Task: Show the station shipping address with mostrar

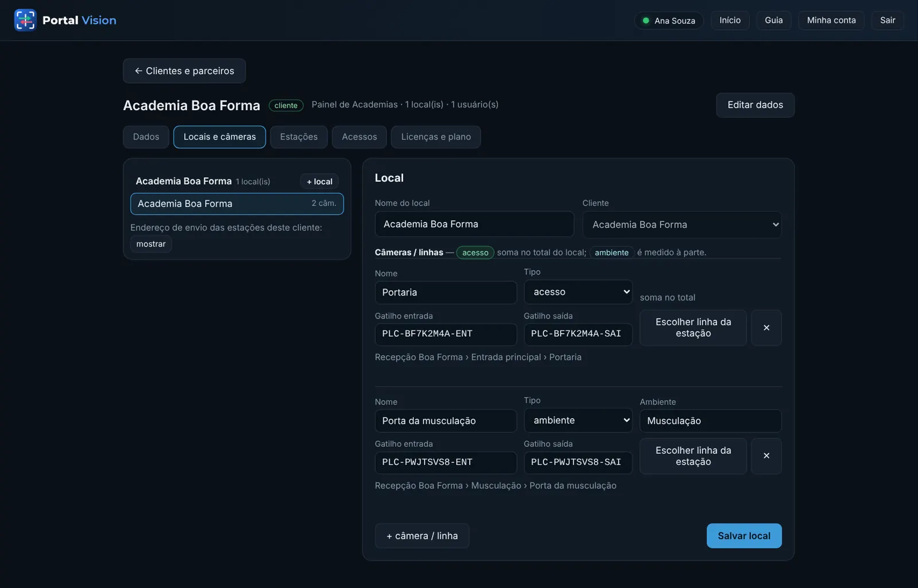Action: click(151, 244)
